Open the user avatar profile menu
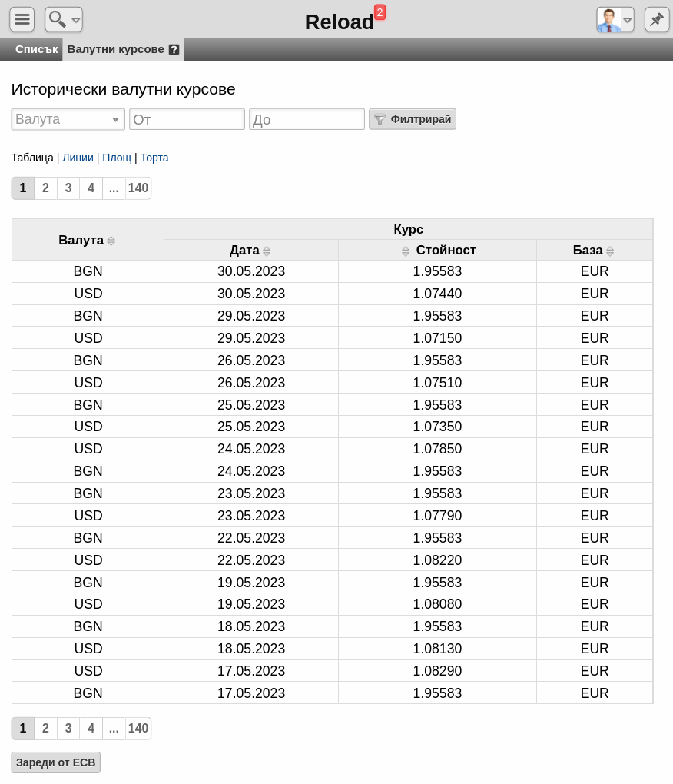The width and height of the screenshot is (673, 784). tap(608, 20)
